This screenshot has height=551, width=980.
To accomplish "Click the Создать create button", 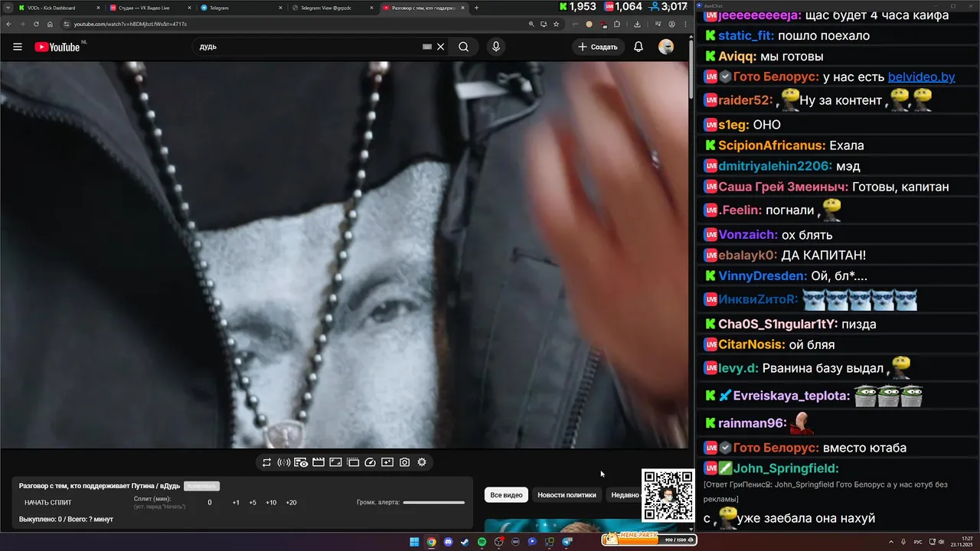I will (x=598, y=47).
